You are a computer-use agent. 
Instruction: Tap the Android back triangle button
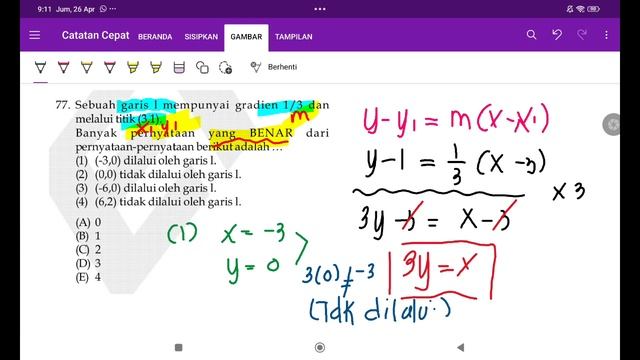pyautogui.click(x=461, y=347)
